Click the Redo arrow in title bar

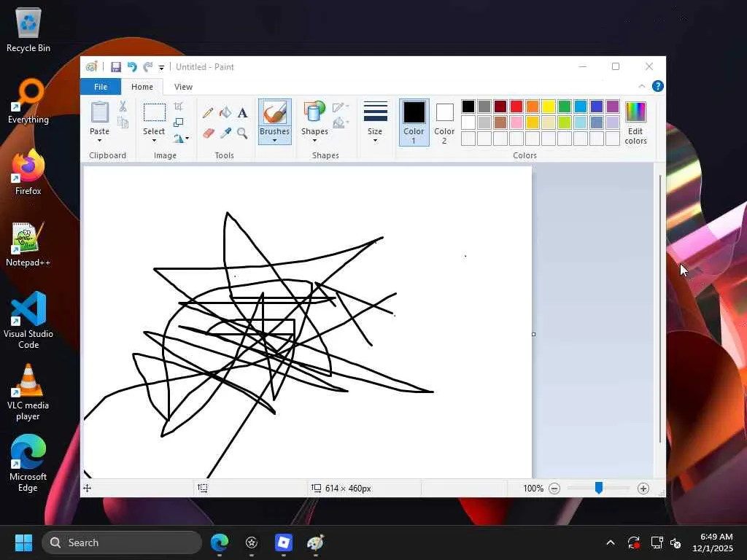pos(148,67)
